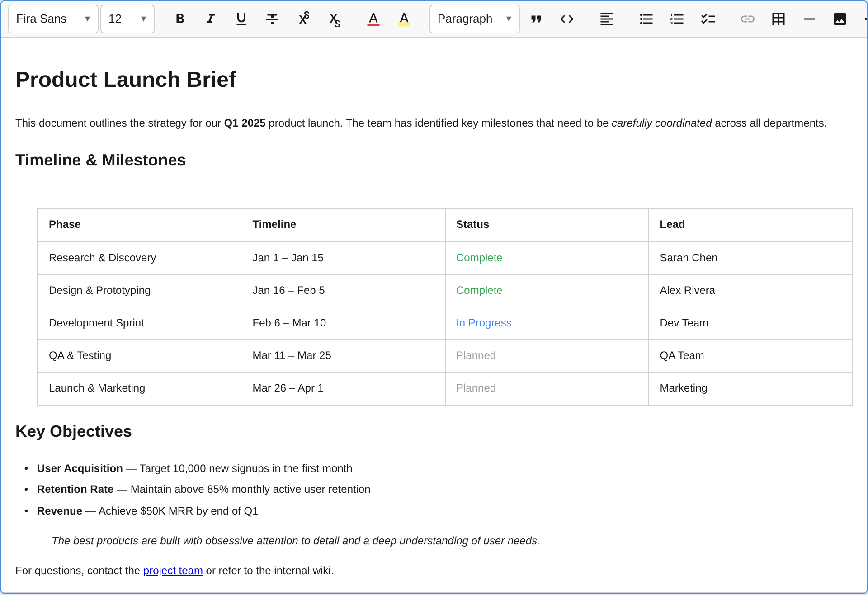Open the Paragraph style dropdown

point(474,19)
